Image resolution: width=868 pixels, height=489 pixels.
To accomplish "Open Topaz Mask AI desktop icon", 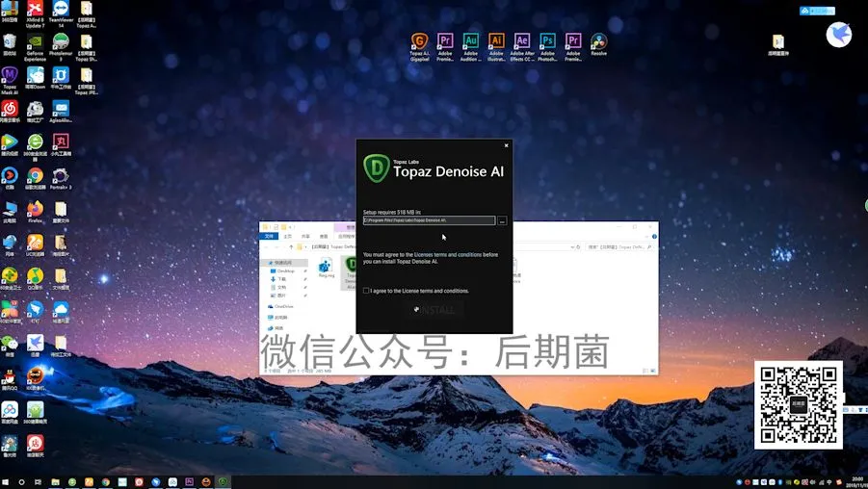I will 10,81.
